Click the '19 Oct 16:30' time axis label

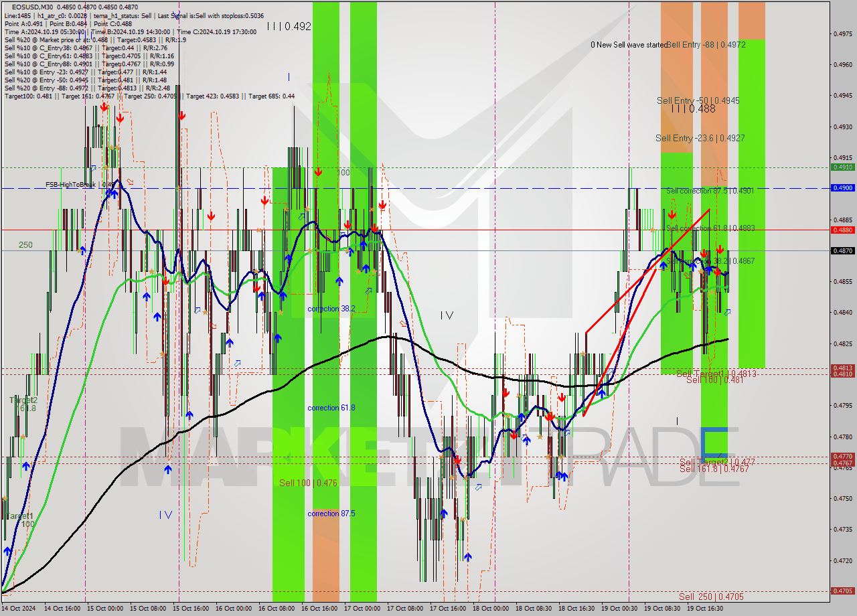(x=705, y=609)
